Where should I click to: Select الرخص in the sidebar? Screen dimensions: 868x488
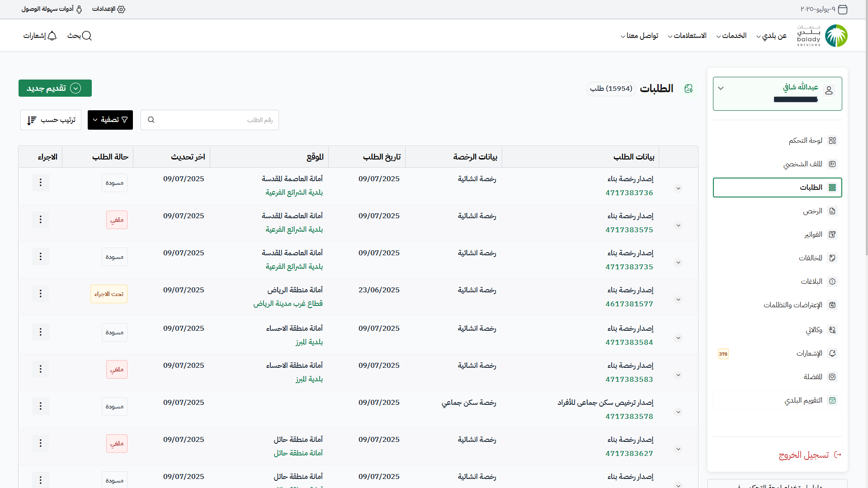pyautogui.click(x=812, y=211)
